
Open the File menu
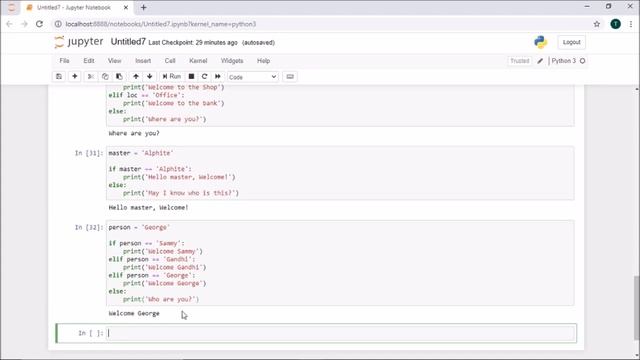pyautogui.click(x=64, y=60)
